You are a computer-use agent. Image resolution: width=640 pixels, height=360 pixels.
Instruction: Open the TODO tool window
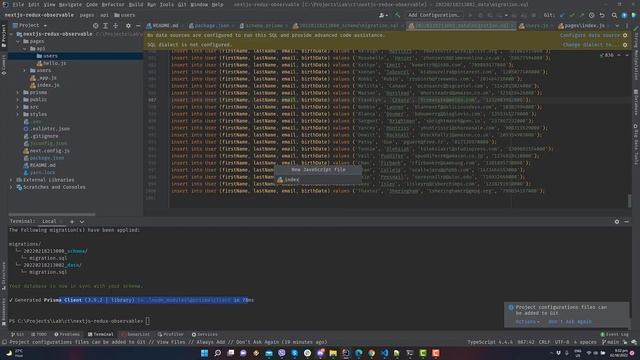39,334
